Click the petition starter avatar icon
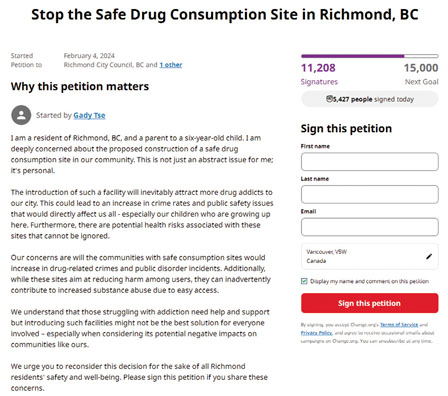This screenshot has width=448, height=396. [21, 115]
